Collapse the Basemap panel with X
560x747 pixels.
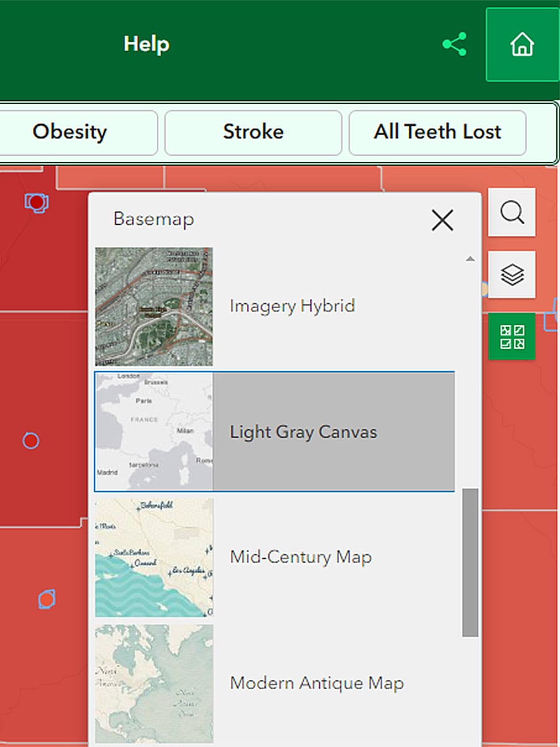[442, 220]
